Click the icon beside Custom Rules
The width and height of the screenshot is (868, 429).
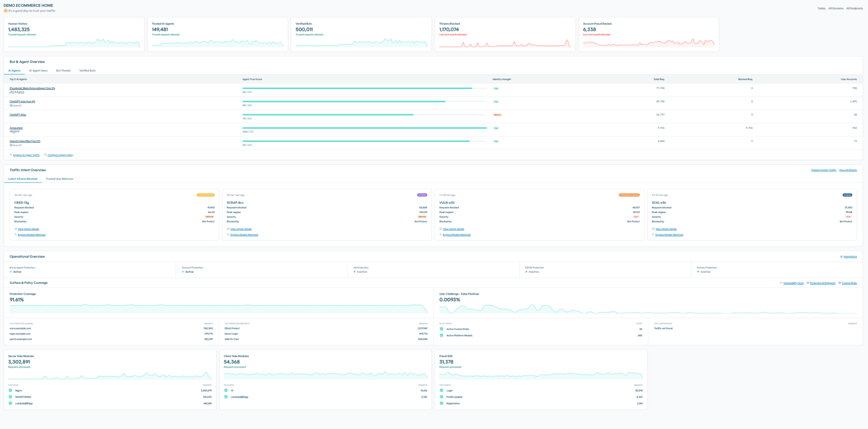(840, 283)
